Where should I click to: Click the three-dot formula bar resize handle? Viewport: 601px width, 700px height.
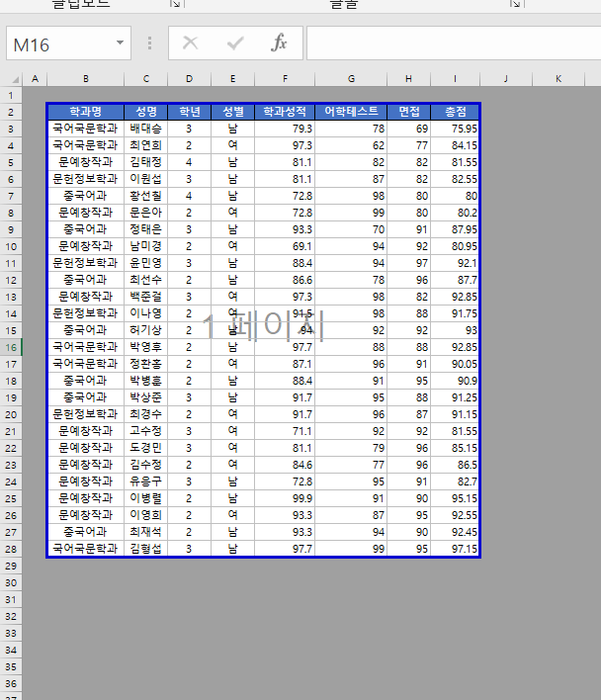click(x=150, y=44)
